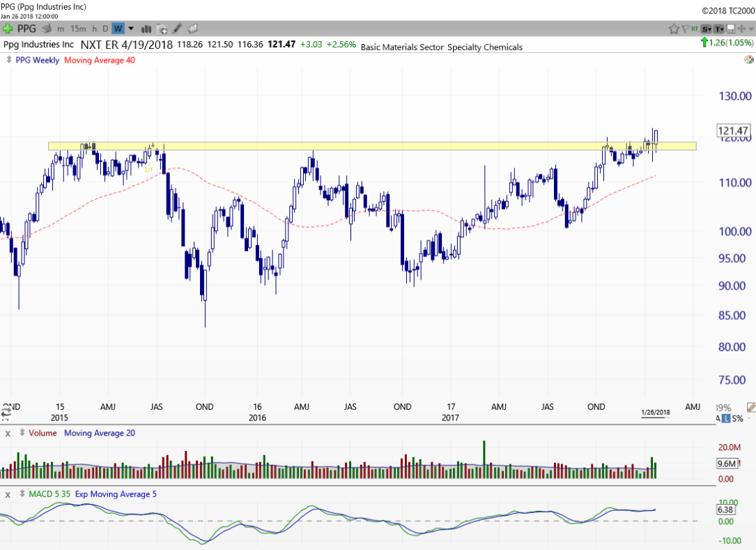Click the star favorite icon
This screenshot has width=756, height=550.
pyautogui.click(x=674, y=29)
